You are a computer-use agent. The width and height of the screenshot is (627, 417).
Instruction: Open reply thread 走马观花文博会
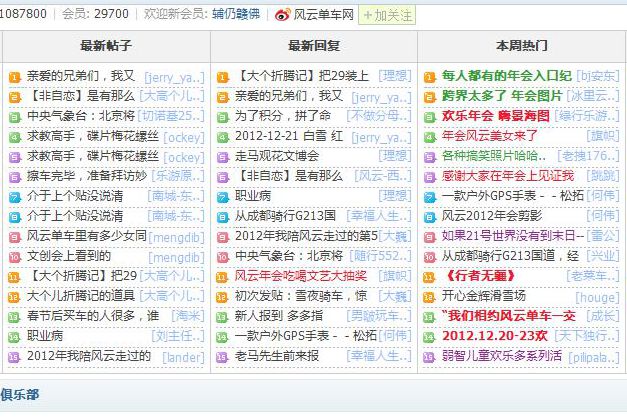(x=277, y=156)
